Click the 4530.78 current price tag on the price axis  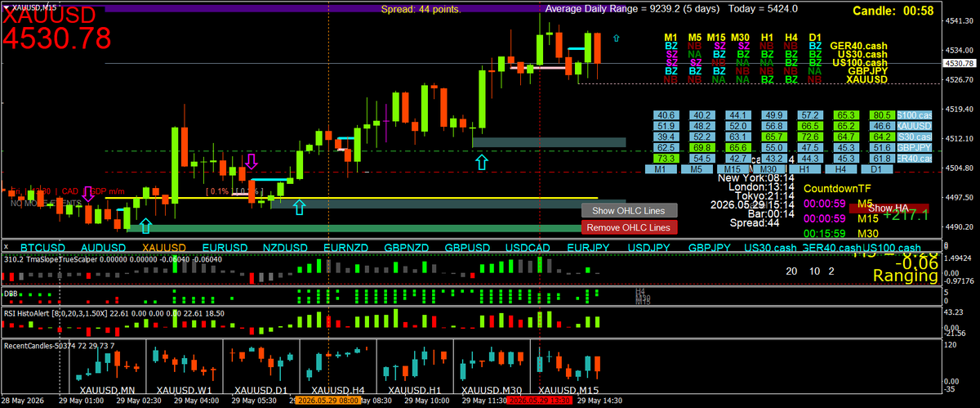[958, 63]
